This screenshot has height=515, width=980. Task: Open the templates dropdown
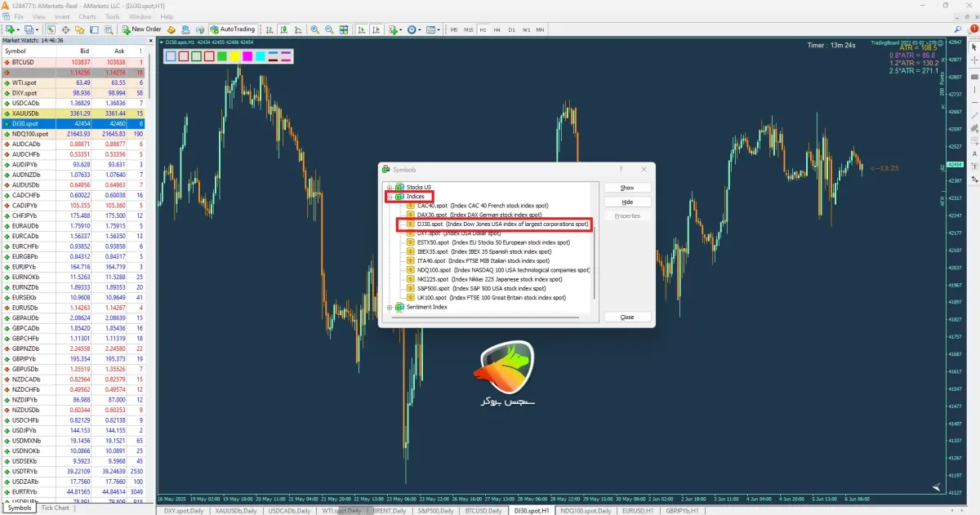tap(433, 29)
